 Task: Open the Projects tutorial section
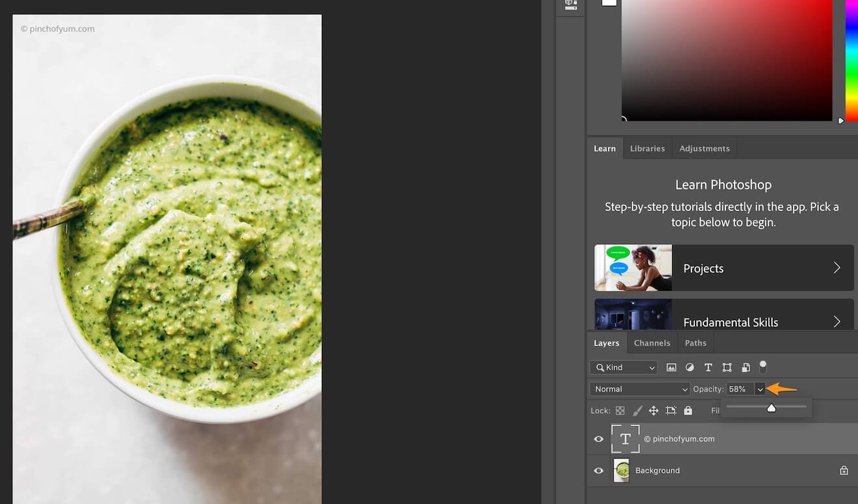(723, 268)
